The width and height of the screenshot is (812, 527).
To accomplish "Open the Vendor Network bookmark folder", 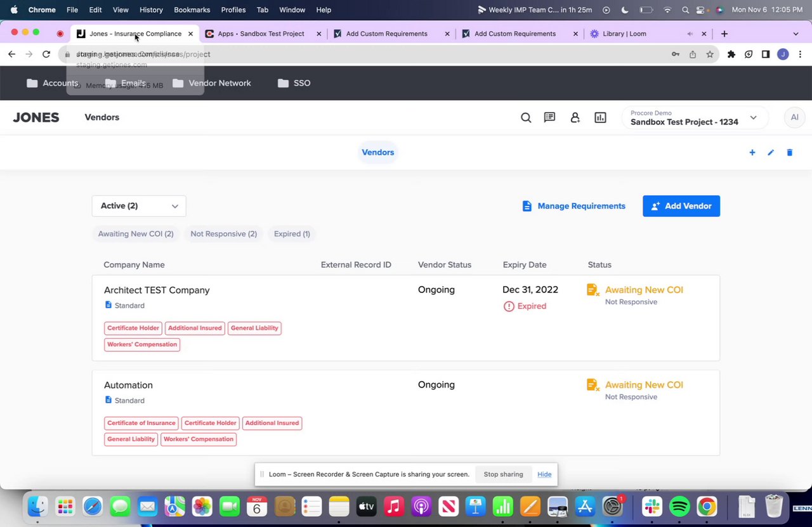I will pos(213,83).
